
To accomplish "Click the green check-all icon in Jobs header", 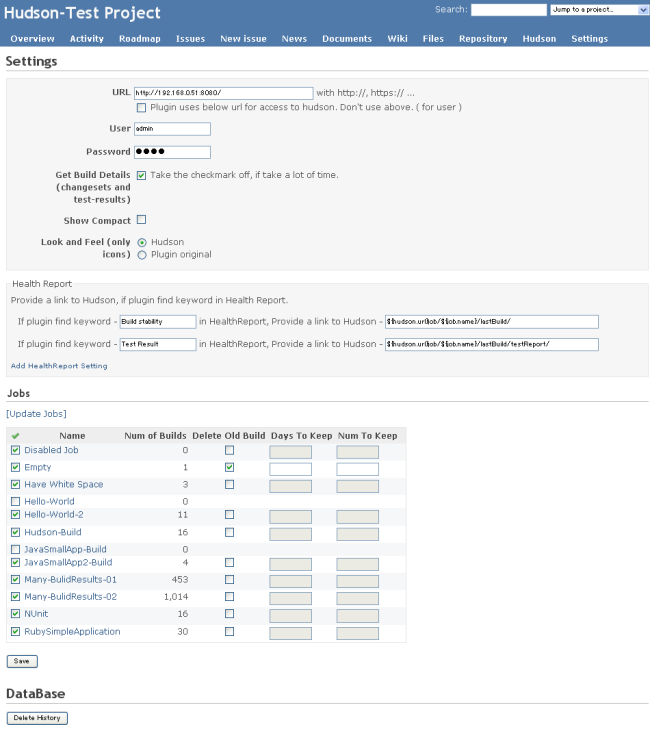I will (x=15, y=436).
